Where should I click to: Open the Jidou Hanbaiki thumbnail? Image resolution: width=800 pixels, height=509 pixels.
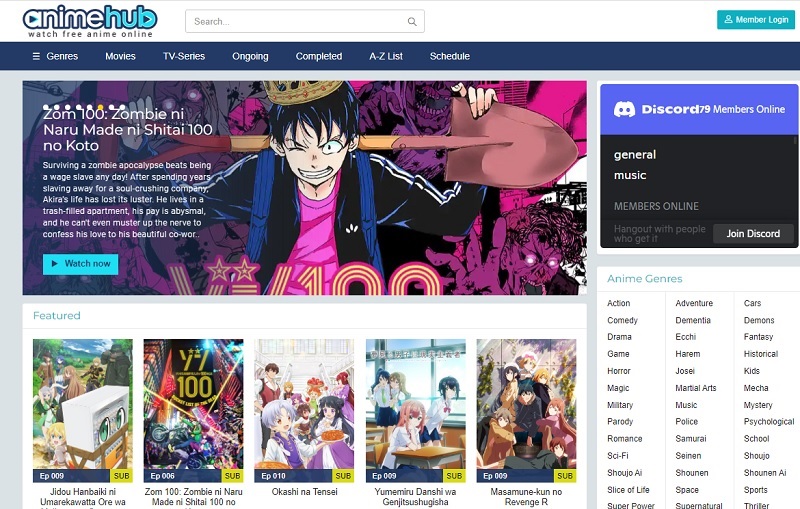click(x=83, y=411)
